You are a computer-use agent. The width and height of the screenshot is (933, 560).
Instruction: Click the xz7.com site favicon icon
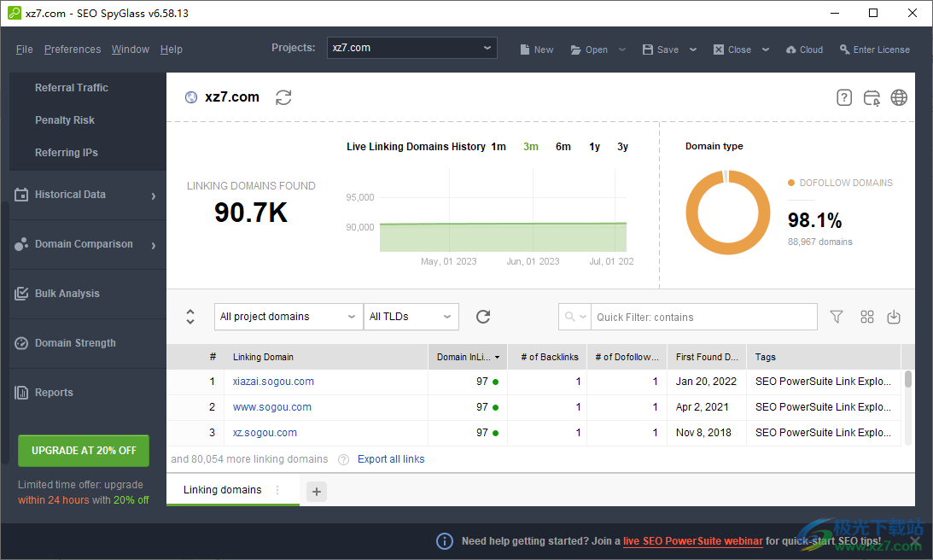[191, 97]
